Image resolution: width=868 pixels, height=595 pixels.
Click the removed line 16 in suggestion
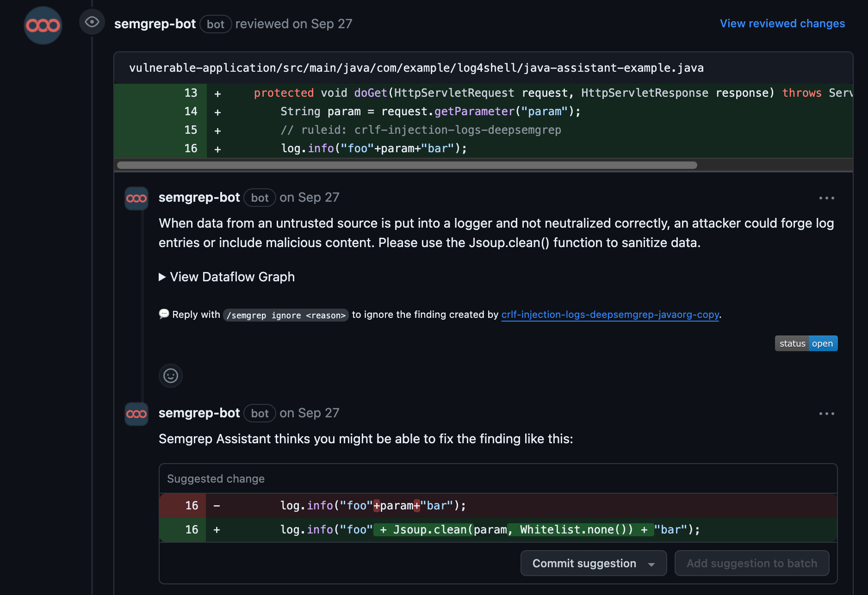(498, 506)
